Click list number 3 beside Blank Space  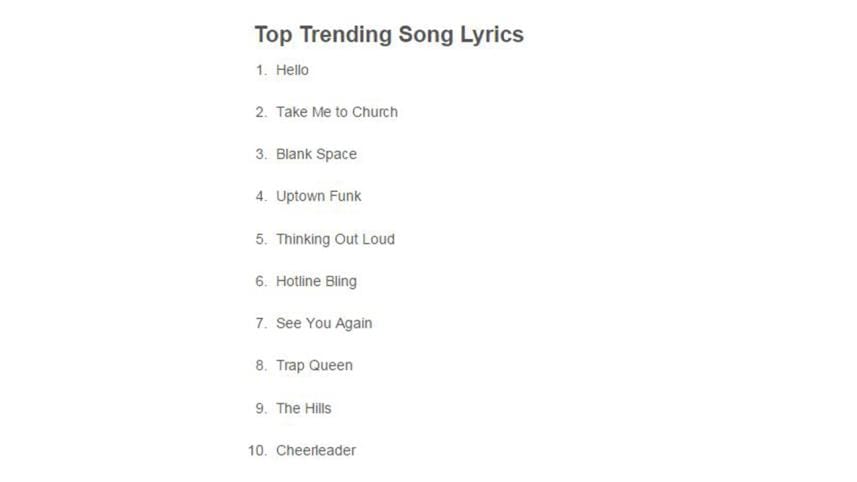click(261, 154)
